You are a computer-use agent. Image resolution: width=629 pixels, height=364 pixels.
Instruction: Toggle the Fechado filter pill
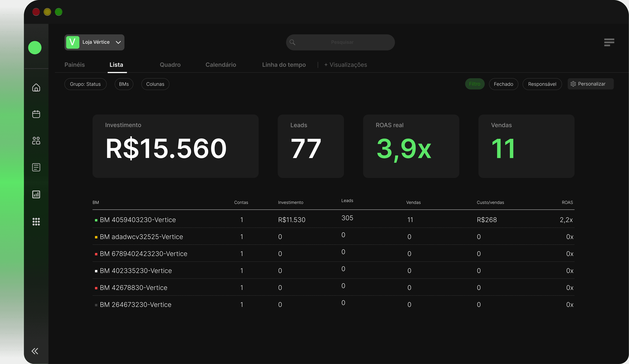click(x=504, y=84)
